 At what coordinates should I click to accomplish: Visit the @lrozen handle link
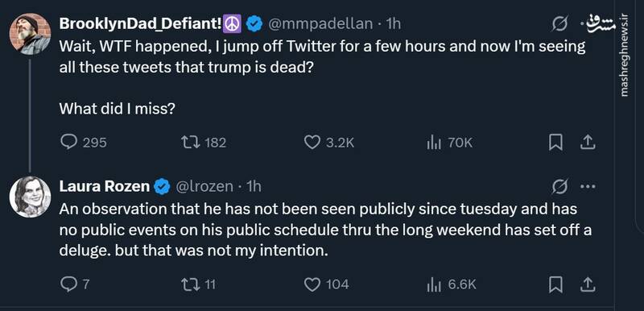click(x=204, y=186)
